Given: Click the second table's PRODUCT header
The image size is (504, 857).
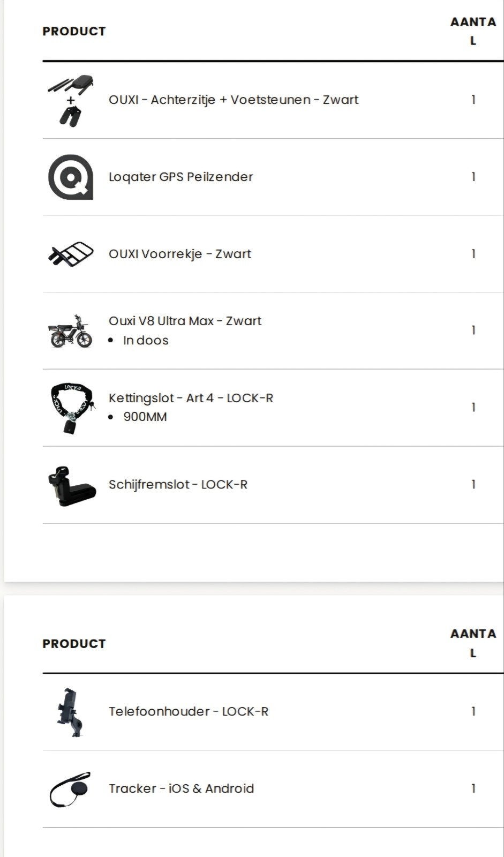Looking at the screenshot, I should [74, 643].
